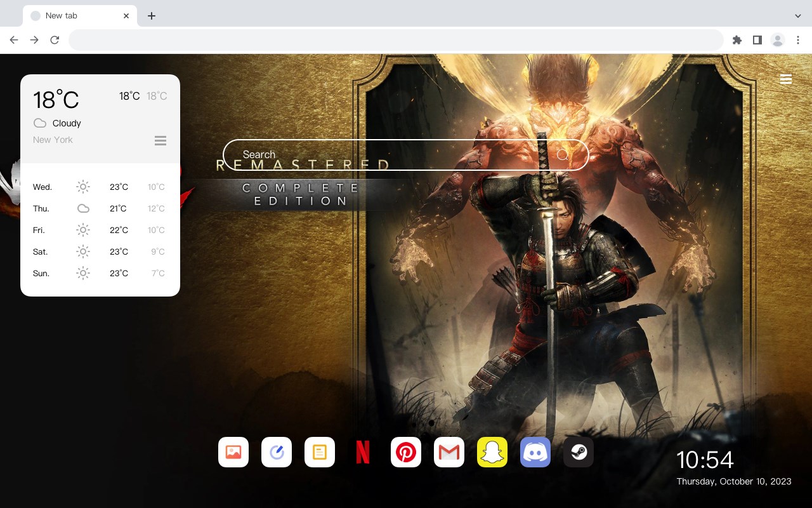This screenshot has height=508, width=812.
Task: Select the Wed. forecast row label
Action: [x=43, y=187]
